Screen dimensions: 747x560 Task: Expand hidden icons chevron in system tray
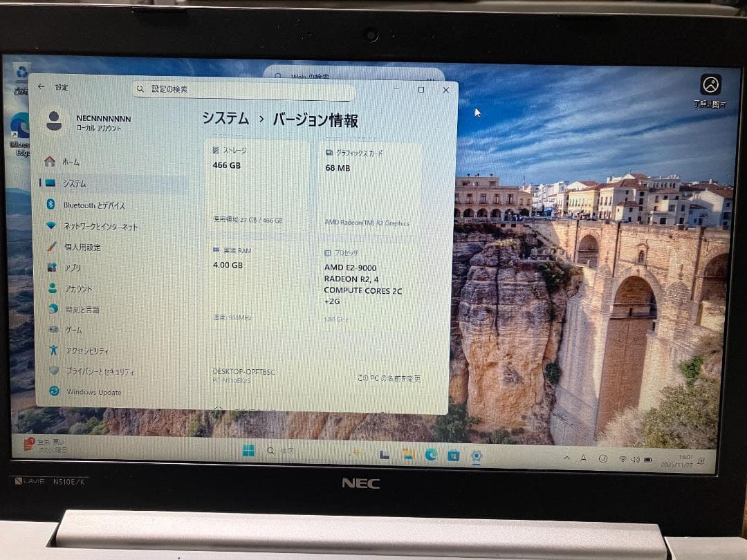click(566, 458)
